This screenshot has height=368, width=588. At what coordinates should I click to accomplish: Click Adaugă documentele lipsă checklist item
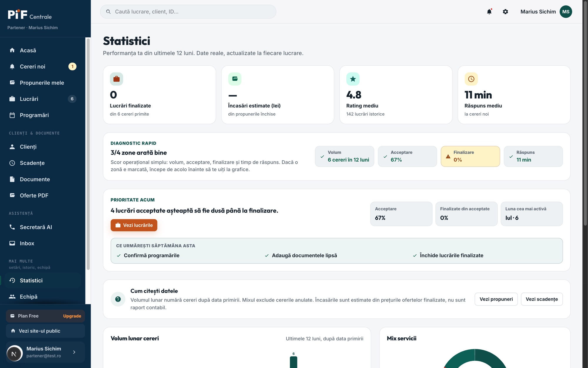pyautogui.click(x=301, y=255)
